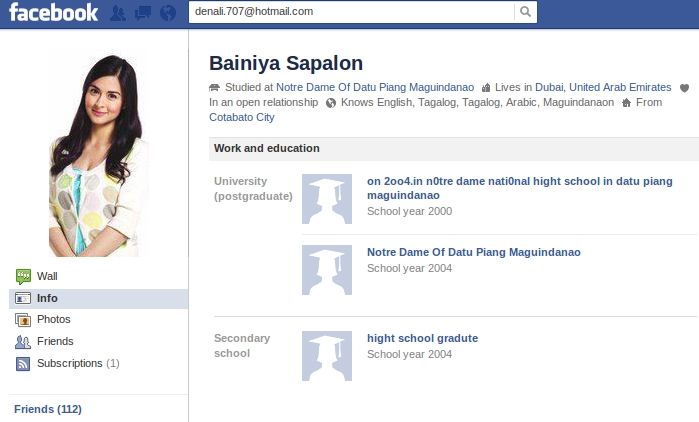Open the profile picture
The height and width of the screenshot is (422, 699).
click(98, 154)
